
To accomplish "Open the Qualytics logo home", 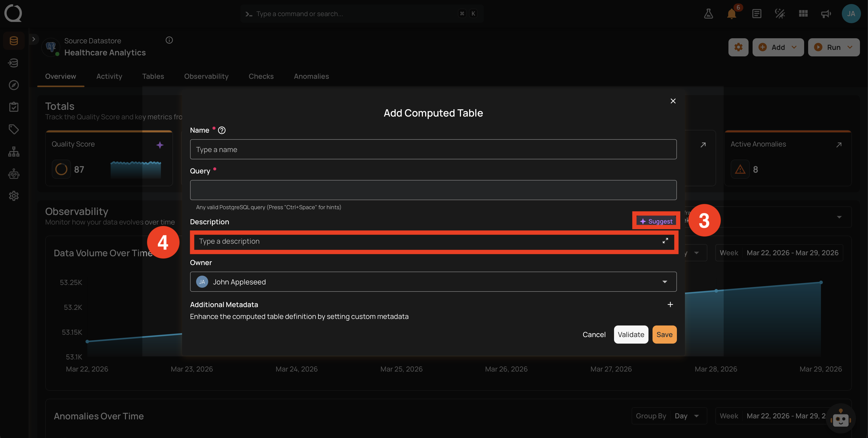I will [x=13, y=13].
